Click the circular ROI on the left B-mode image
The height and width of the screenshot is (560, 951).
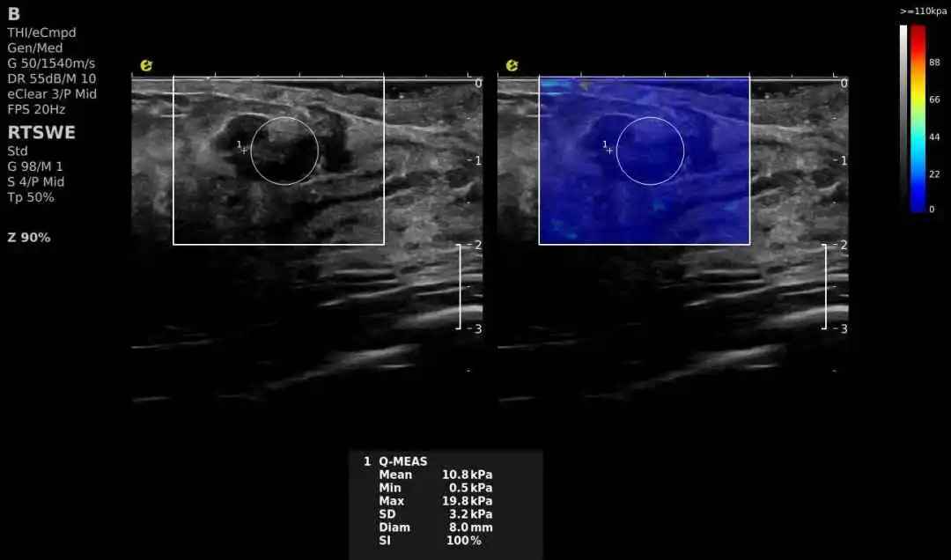click(284, 151)
